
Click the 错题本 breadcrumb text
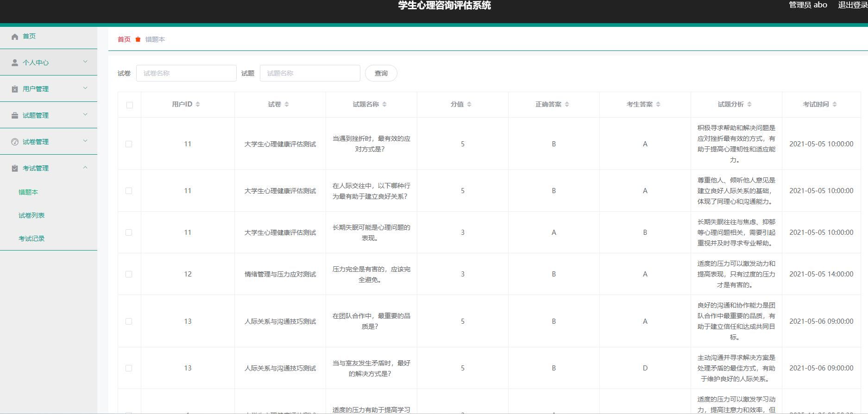[155, 39]
